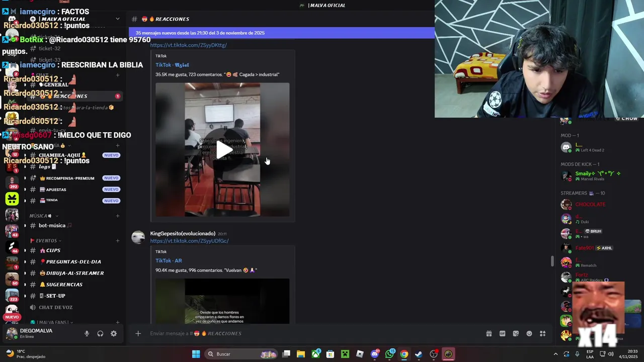Click the taskbar Buscar search box
Viewport: 644px width, 362px height.
240,354
